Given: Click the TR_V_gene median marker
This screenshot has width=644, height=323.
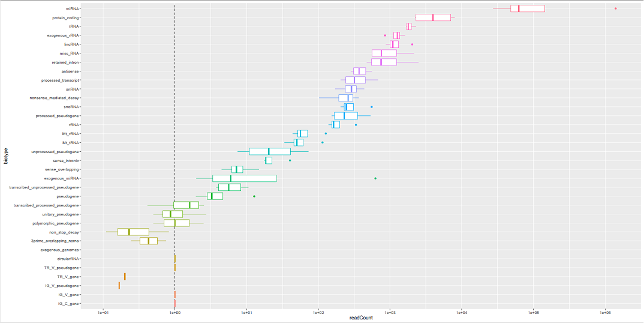Looking at the screenshot, I should [x=125, y=277].
